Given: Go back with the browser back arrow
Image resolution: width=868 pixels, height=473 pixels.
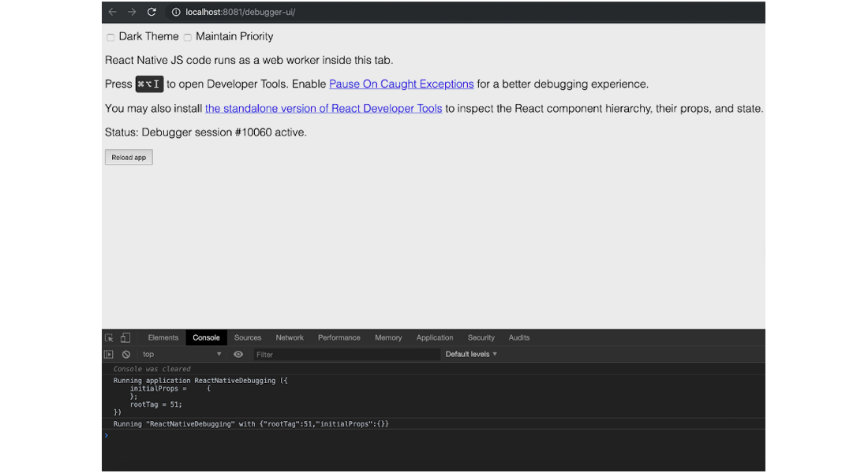Looking at the screenshot, I should pos(112,12).
